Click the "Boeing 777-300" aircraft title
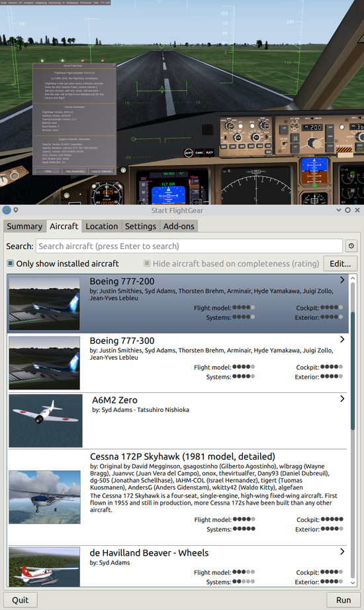The height and width of the screenshot is (610, 364). coord(122,341)
